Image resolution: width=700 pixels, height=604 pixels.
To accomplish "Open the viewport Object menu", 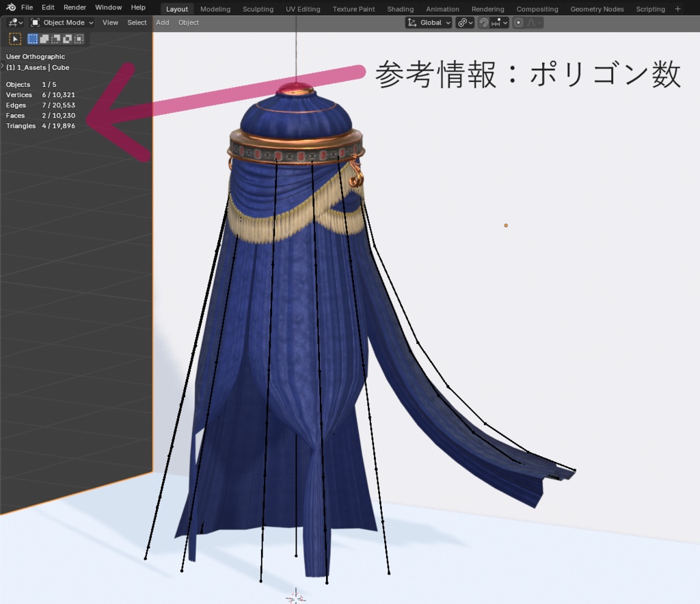I will [x=189, y=23].
